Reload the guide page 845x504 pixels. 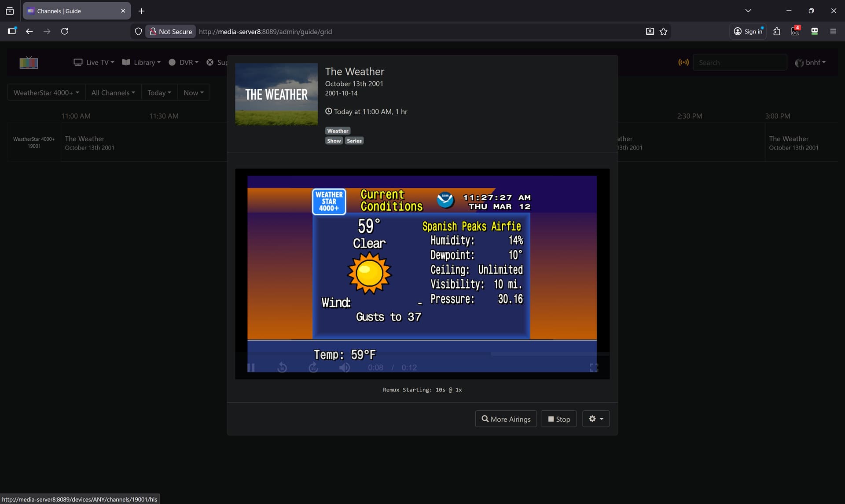pyautogui.click(x=65, y=31)
